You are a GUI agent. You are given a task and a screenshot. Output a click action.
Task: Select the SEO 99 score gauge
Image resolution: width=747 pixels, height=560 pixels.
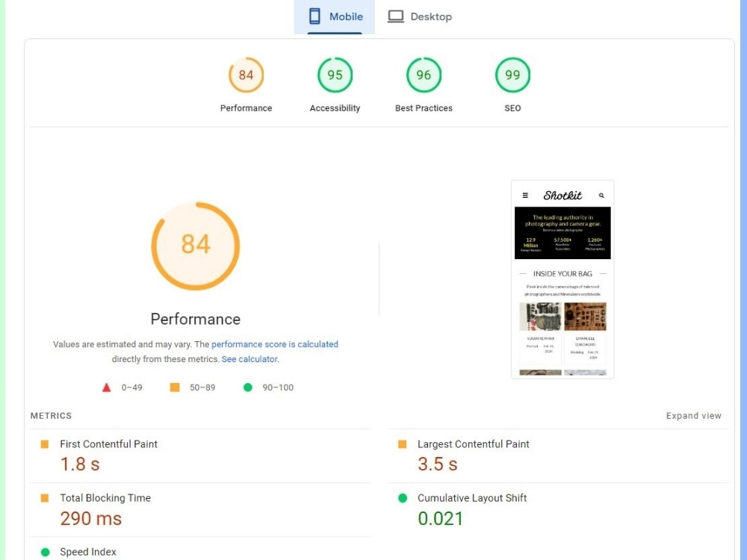[512, 75]
